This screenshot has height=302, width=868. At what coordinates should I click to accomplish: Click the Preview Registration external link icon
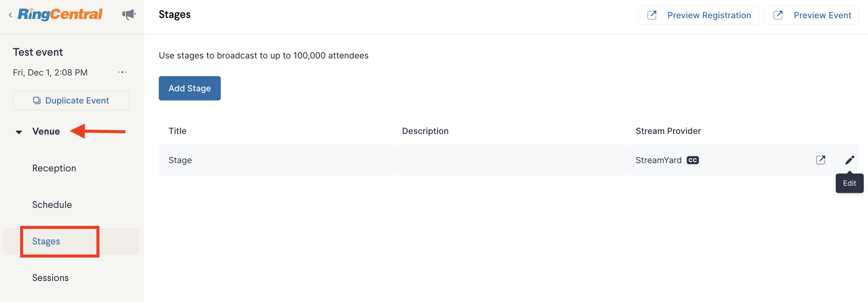(x=652, y=15)
